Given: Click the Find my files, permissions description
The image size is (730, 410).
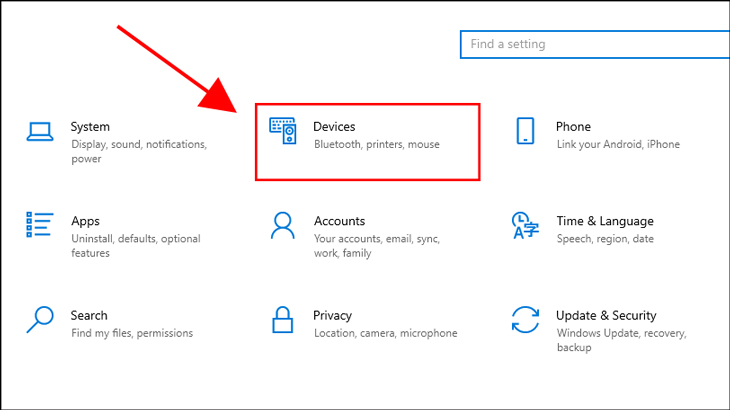Looking at the screenshot, I should [x=132, y=333].
